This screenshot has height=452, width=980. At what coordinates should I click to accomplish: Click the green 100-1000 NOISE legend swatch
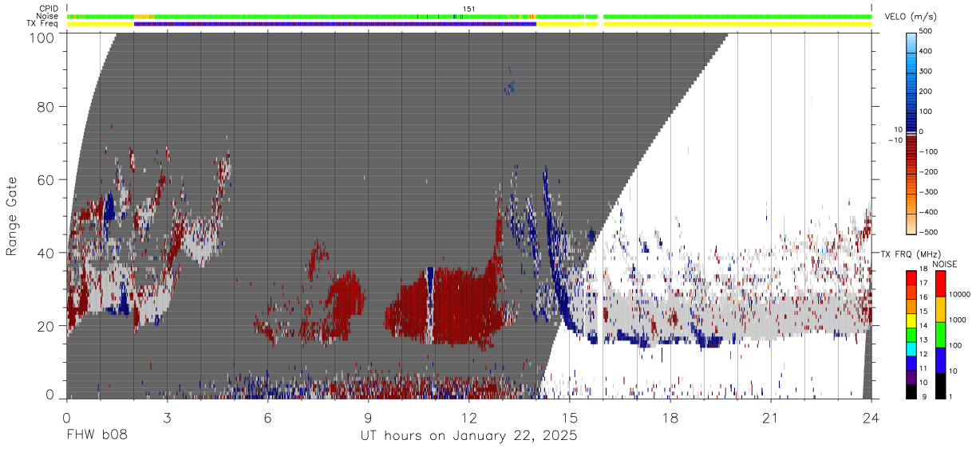click(x=940, y=334)
